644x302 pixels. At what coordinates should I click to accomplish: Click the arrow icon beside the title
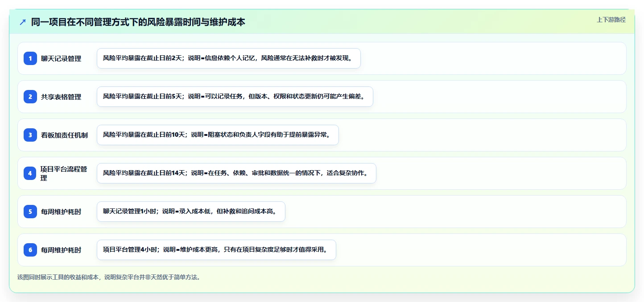(x=23, y=22)
